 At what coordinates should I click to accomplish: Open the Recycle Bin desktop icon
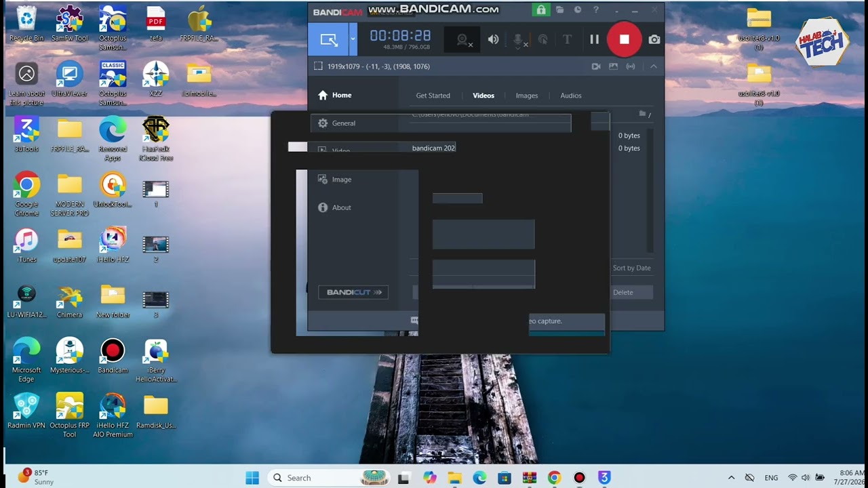26,24
